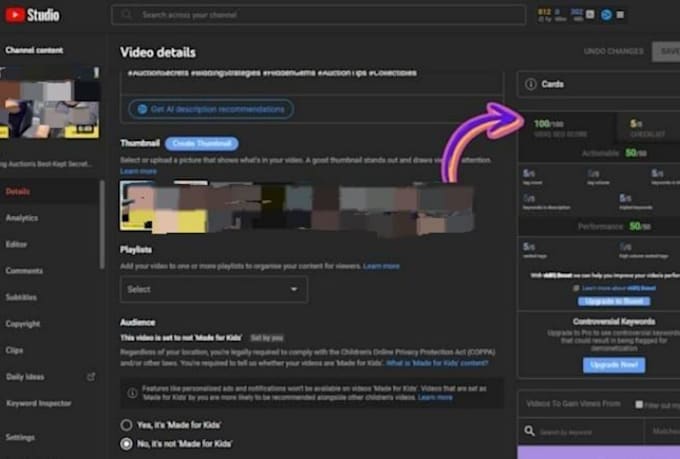Select the first thumbnail option with yellow

click(x=163, y=206)
